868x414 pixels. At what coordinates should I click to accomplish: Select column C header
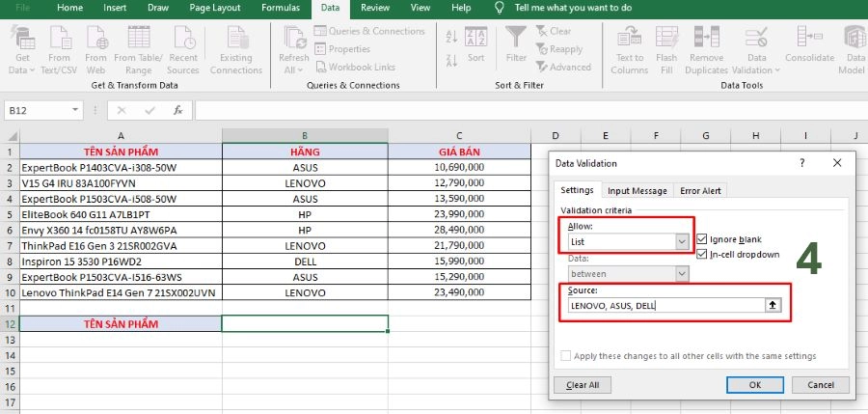(459, 136)
